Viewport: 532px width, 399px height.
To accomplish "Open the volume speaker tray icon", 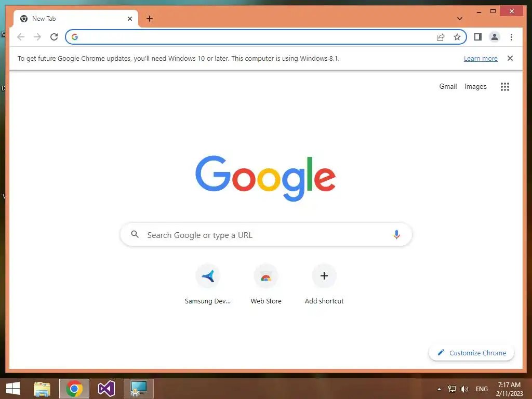I will point(464,389).
